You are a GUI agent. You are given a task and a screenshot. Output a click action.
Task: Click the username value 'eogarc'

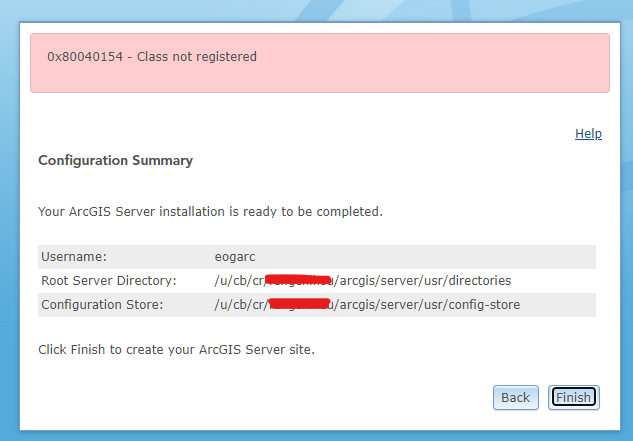235,257
